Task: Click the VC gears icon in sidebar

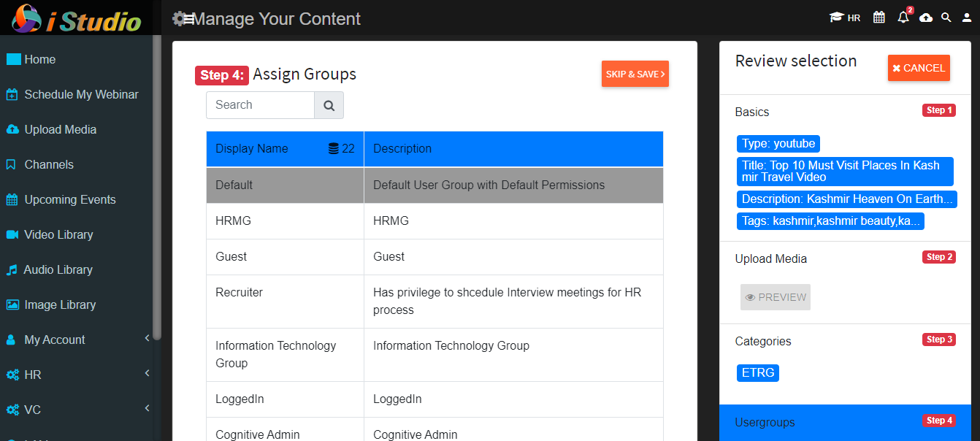Action: coord(12,410)
